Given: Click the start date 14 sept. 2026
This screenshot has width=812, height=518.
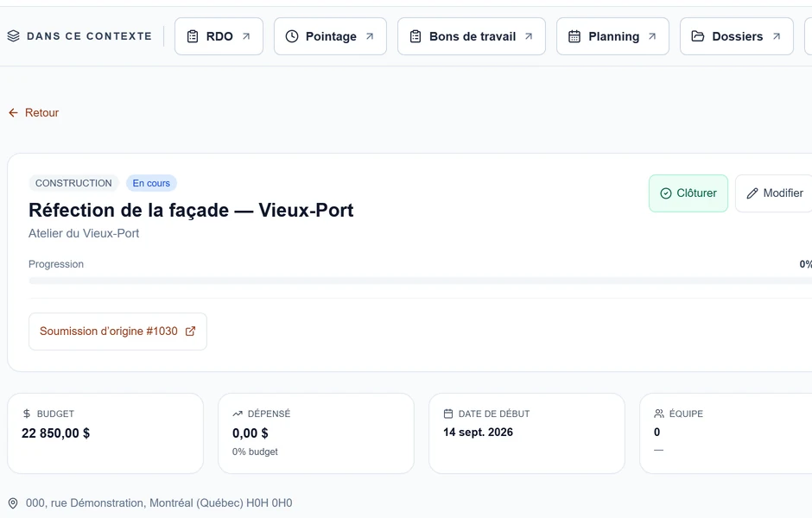Looking at the screenshot, I should click(478, 432).
